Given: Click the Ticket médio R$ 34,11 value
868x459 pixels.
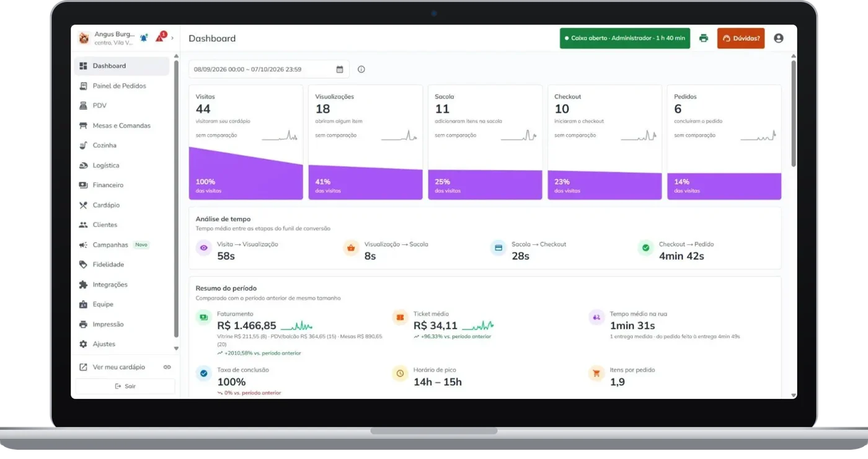Looking at the screenshot, I should click(435, 326).
